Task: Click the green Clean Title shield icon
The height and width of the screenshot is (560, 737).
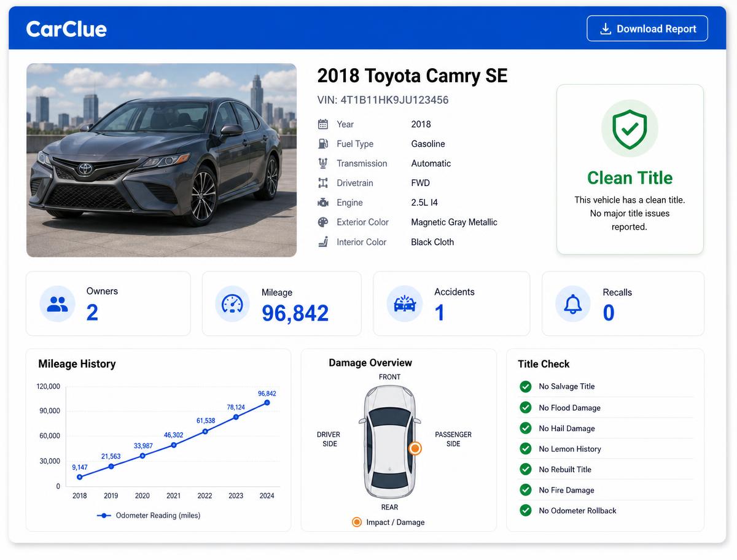Action: 630,128
